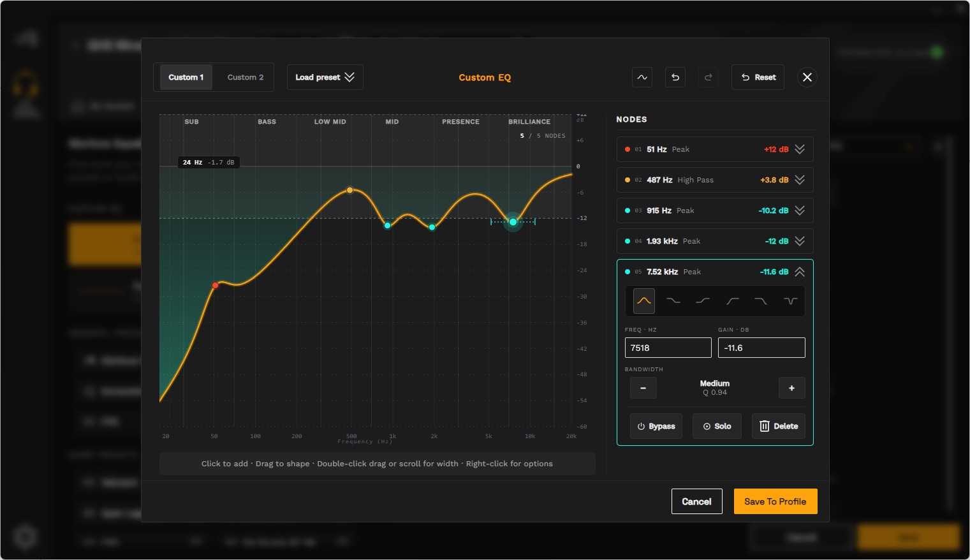Screen dimensions: 970x560
Task: Increase bandwidth with the plus button
Action: [x=792, y=388]
